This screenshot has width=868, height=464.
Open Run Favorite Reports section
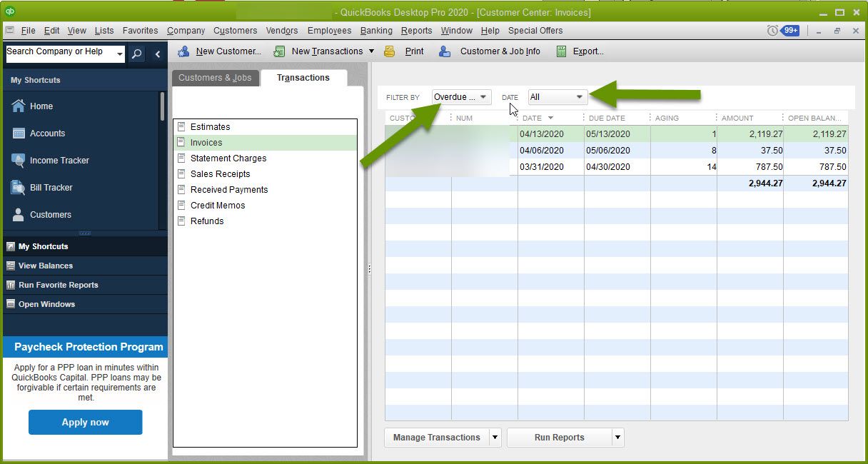[84, 285]
